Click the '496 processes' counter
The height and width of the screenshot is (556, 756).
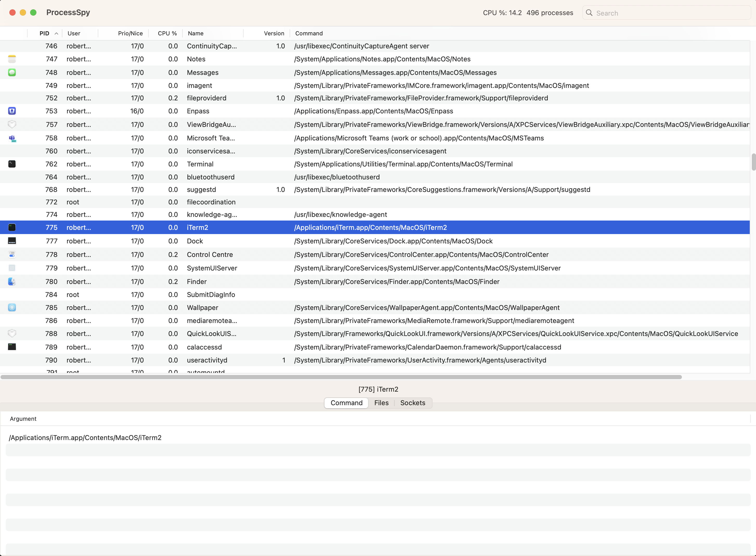[550, 13]
